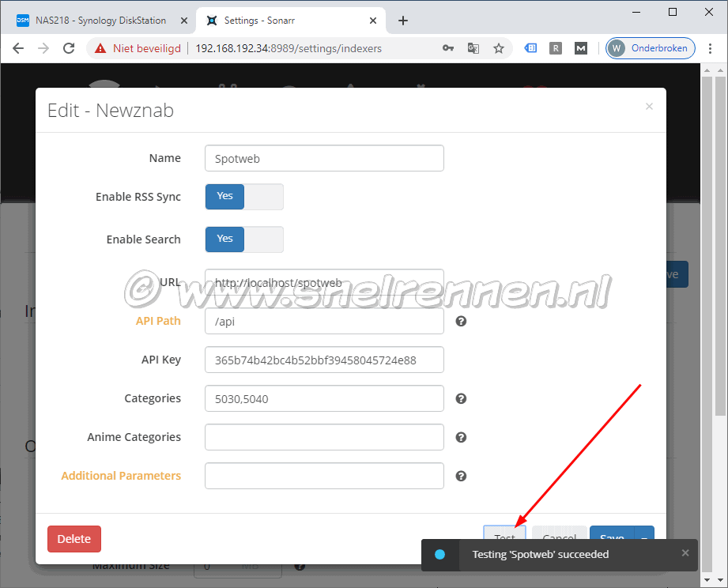
Task: Show help for Anime Categories
Action: (461, 437)
